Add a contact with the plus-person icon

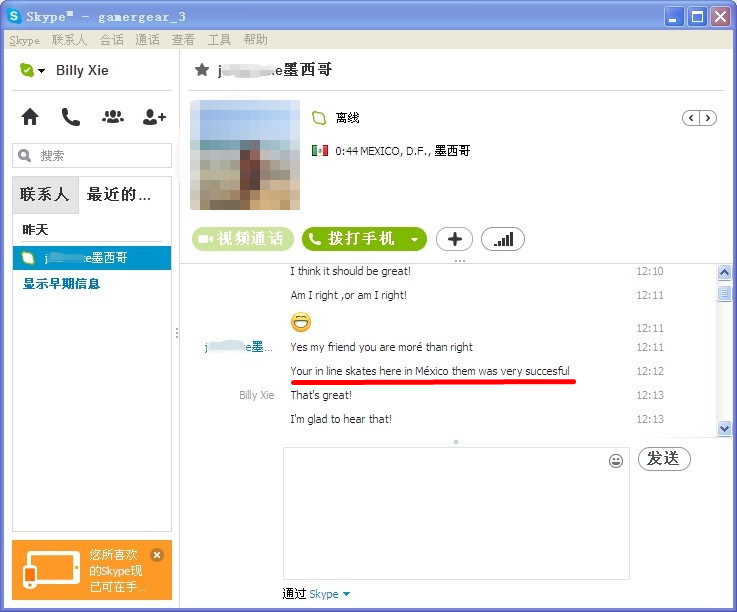[x=154, y=117]
